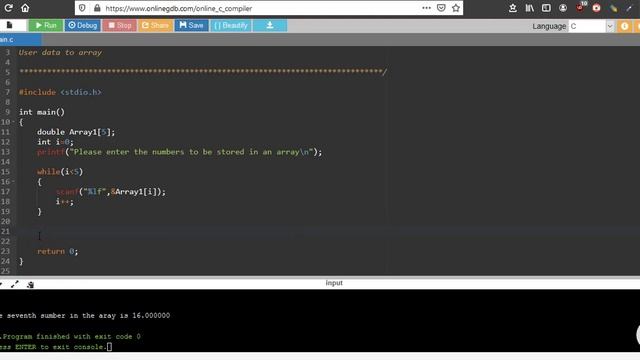
Task: Collapse the code block fold at line 10
Action: coord(13,122)
